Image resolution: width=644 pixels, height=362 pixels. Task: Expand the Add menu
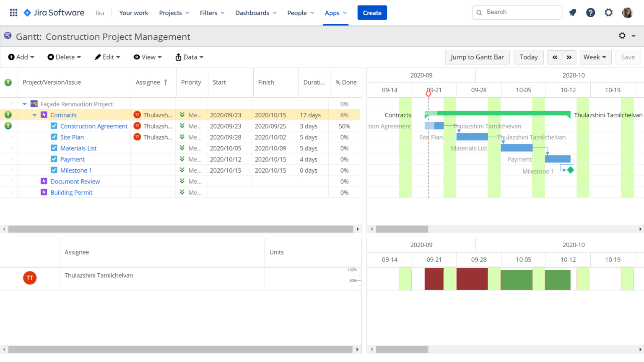(21, 57)
